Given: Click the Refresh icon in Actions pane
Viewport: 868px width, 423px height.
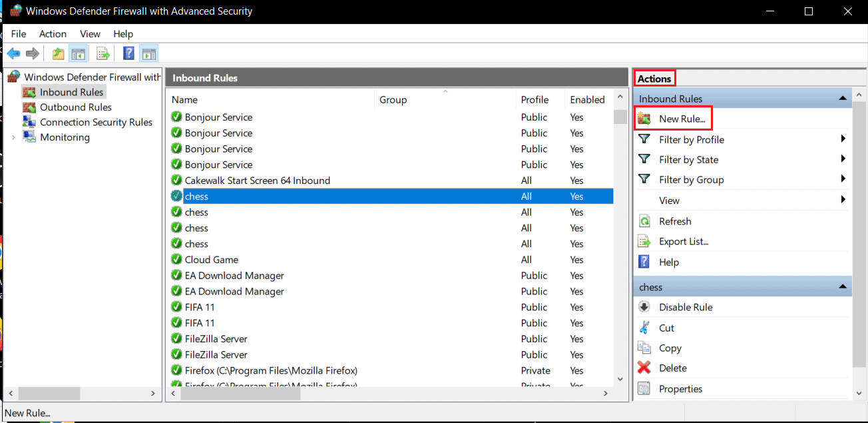Looking at the screenshot, I should (644, 221).
